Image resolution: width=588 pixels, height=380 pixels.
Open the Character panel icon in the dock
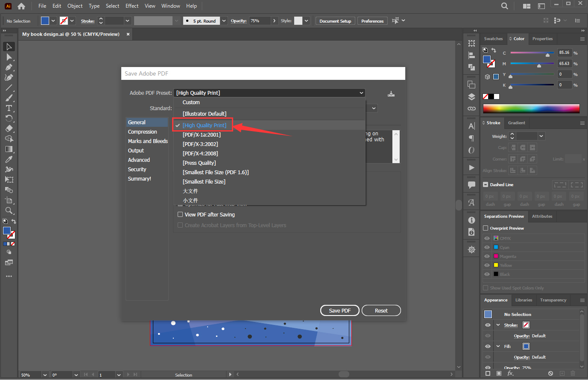(471, 126)
